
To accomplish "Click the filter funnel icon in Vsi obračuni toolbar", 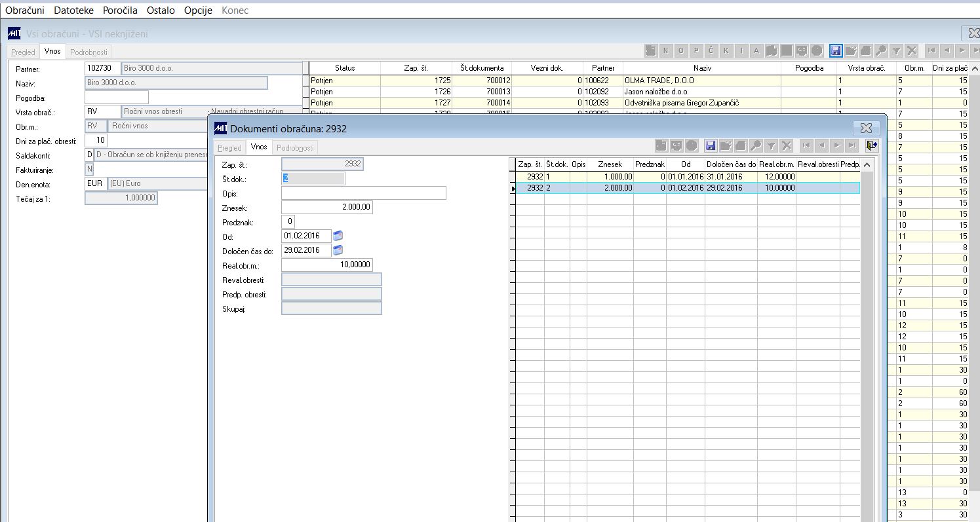I will pos(896,50).
